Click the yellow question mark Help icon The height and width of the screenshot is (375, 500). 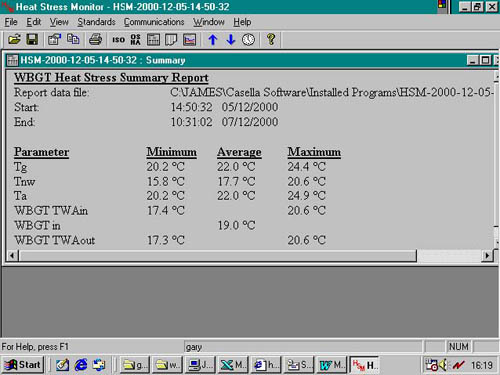click(271, 40)
